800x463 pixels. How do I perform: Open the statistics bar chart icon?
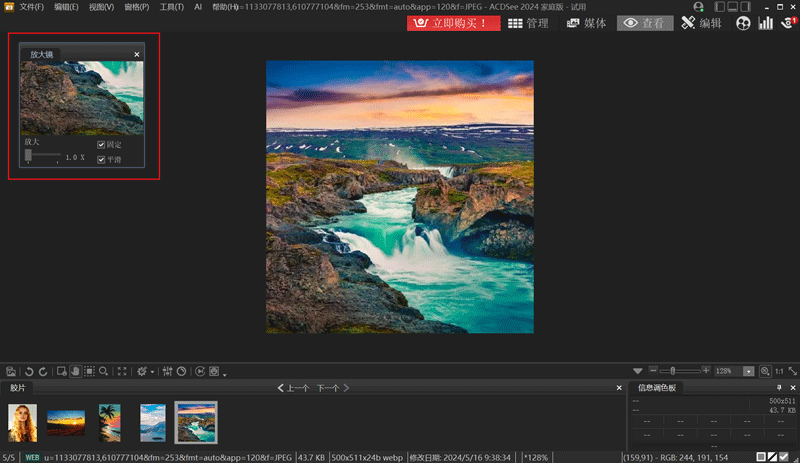765,23
